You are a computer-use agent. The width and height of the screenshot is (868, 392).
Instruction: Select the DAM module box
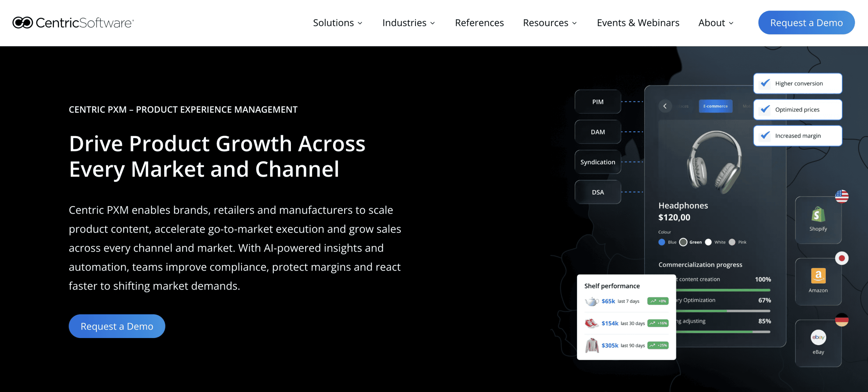(598, 132)
